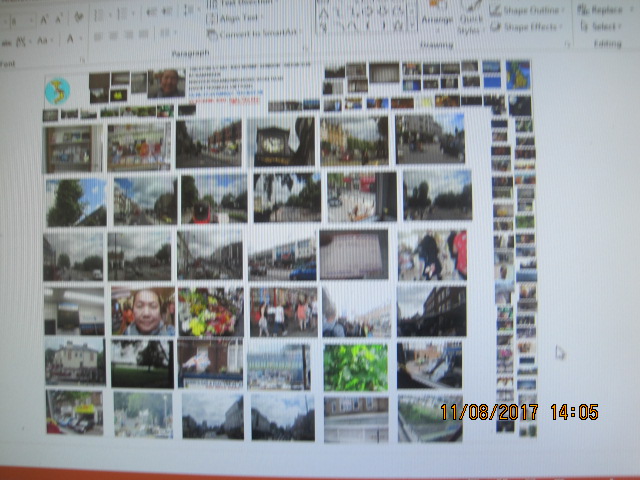Open the font size combo box

[21, 22]
